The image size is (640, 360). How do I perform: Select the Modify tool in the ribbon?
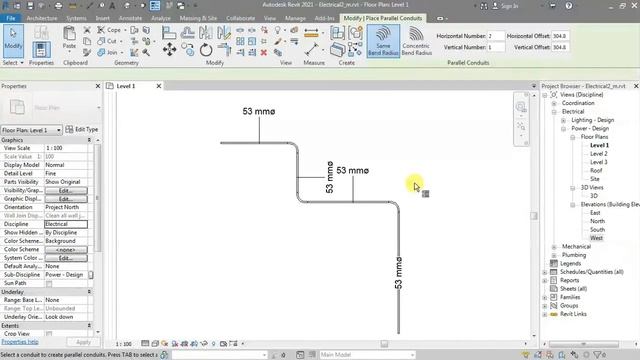[13, 40]
